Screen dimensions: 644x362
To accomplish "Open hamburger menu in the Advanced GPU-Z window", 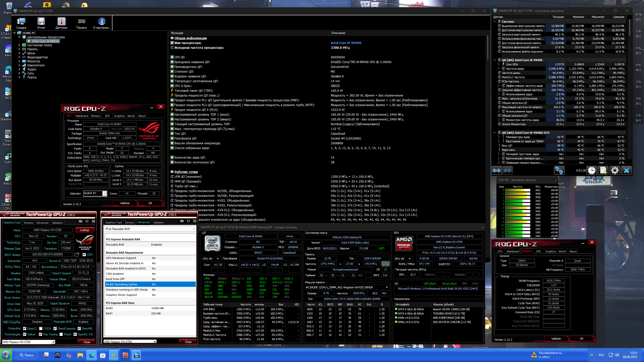I will click(x=195, y=221).
